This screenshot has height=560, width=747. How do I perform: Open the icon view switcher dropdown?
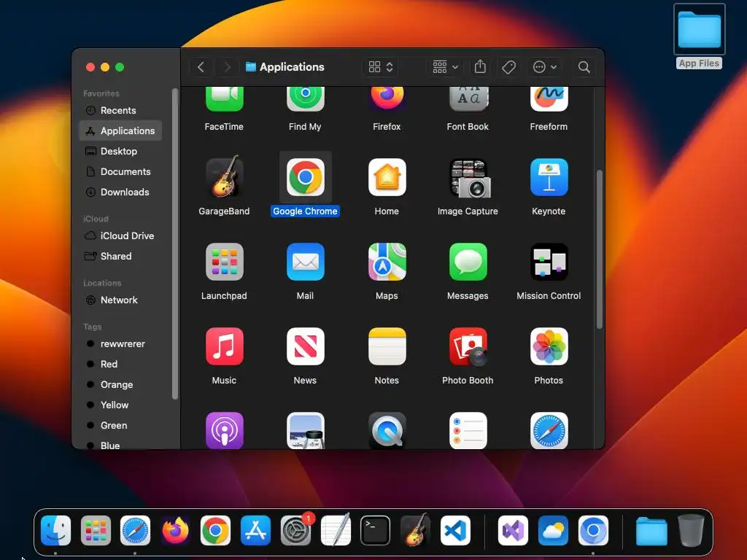380,67
